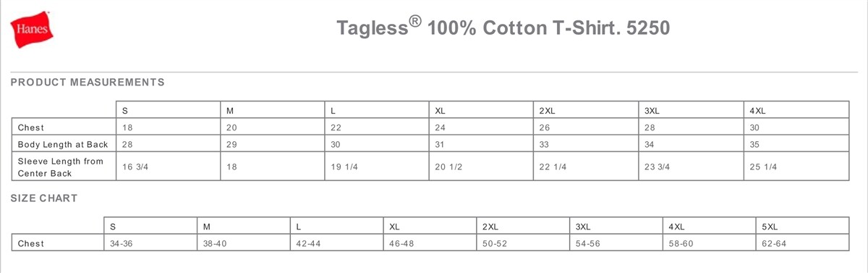Click the 16 3/4 sleeve length cell
868x273 pixels.
pyautogui.click(x=168, y=167)
